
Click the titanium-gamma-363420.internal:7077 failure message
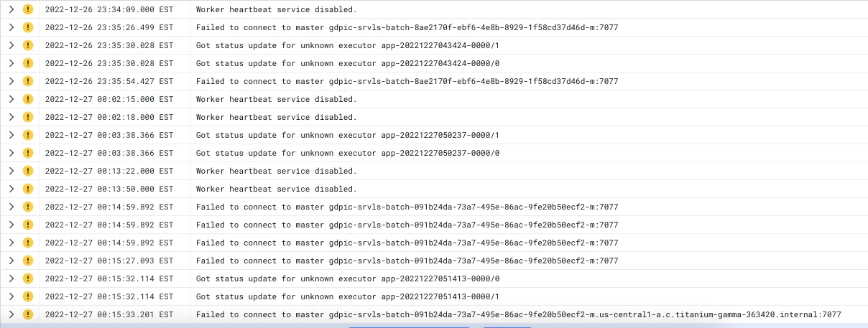[x=518, y=314]
